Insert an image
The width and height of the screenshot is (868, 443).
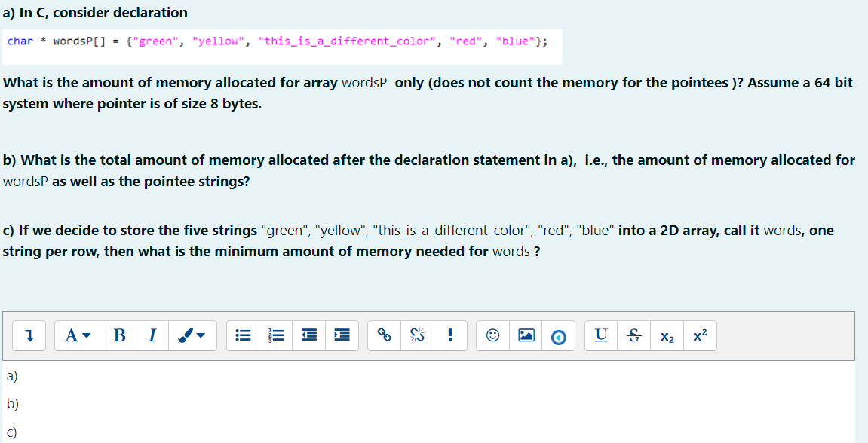[526, 335]
